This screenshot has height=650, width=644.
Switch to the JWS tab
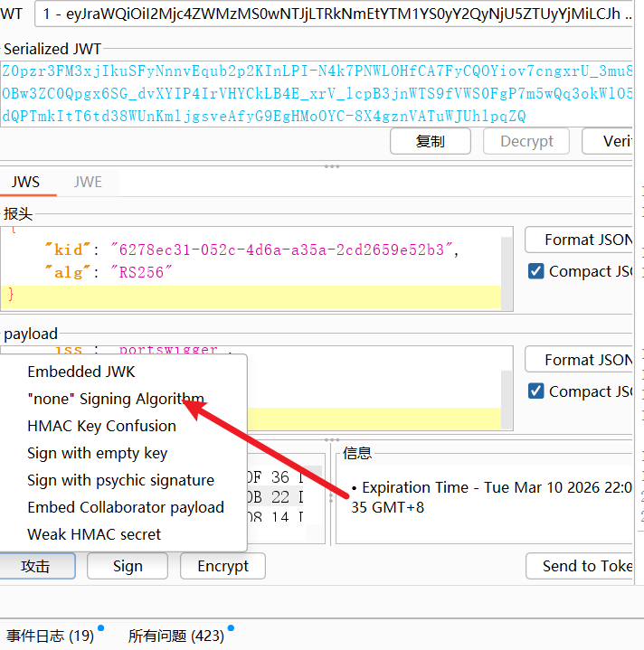point(25,182)
